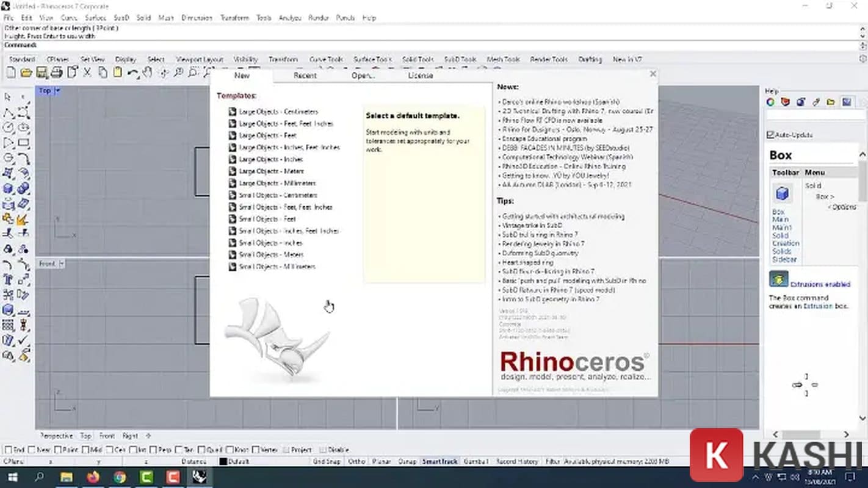Open the Top viewport title dropdown arrow
This screenshot has width=868, height=488.
[58, 91]
